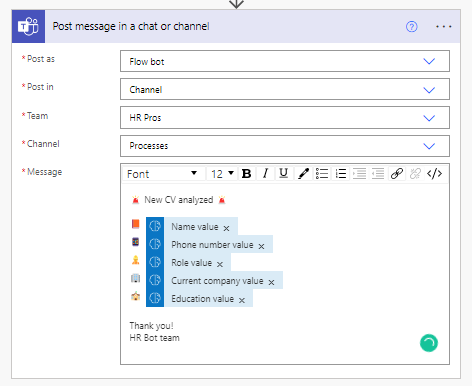Toggle bold formatting in message editor
The width and height of the screenshot is (472, 386).
247,174
